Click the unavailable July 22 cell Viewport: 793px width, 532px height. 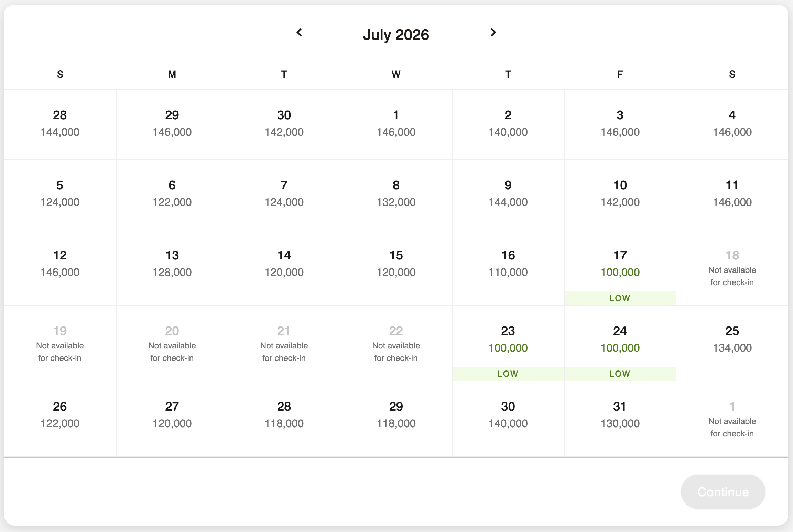tap(396, 344)
